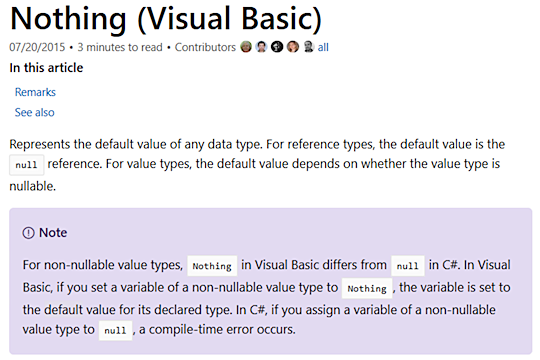
Task: Click the 'In this article' heading
Action: (46, 68)
